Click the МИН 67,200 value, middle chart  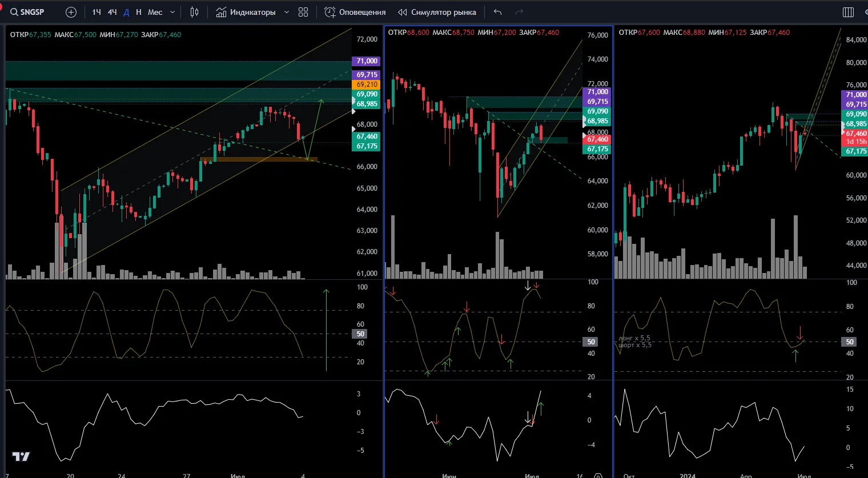click(505, 33)
